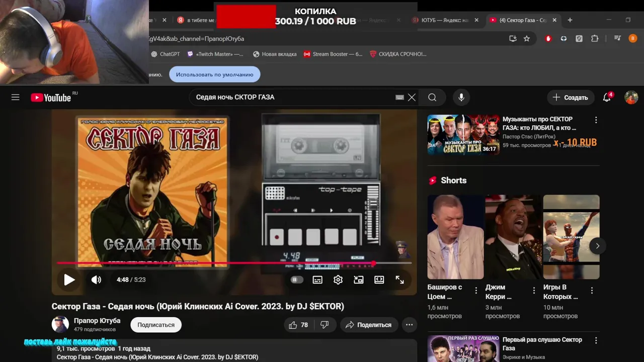Open the Баширов с Цоем short
This screenshot has width=644, height=362.
click(456, 237)
